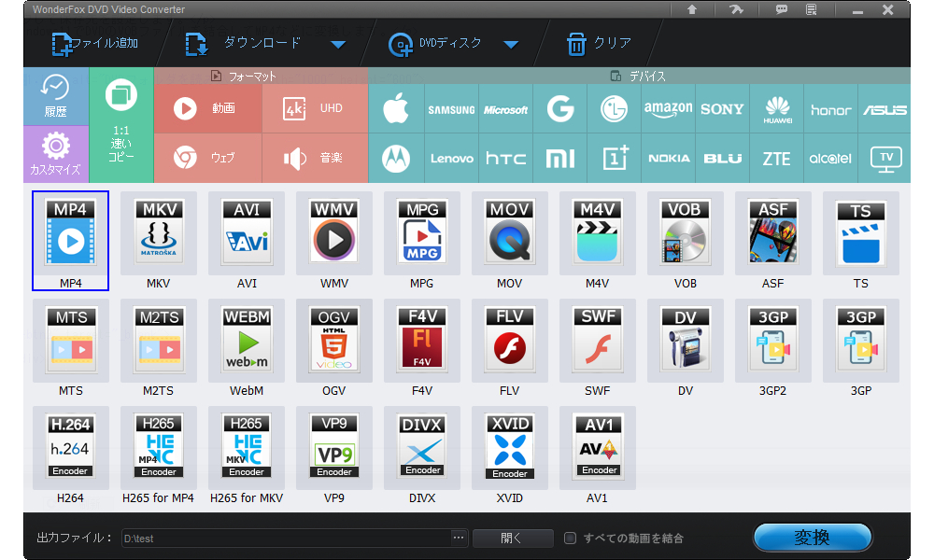Browse output folder with ellipsis button
This screenshot has width=934, height=560.
458,538
